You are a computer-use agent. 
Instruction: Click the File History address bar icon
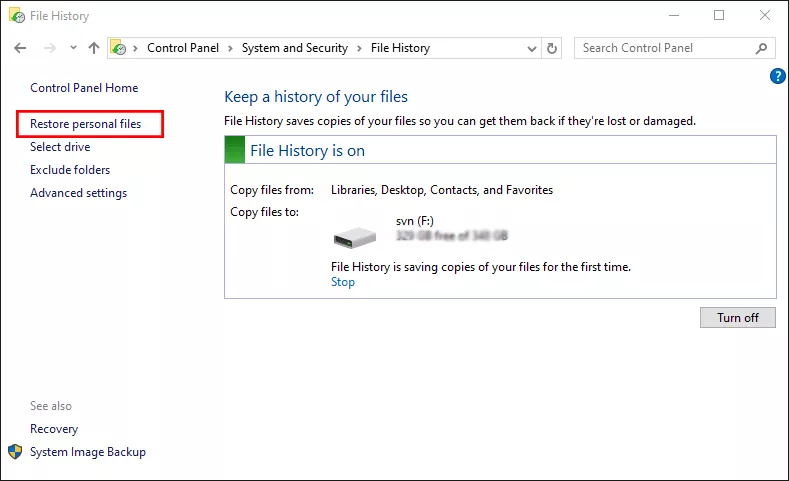(118, 47)
